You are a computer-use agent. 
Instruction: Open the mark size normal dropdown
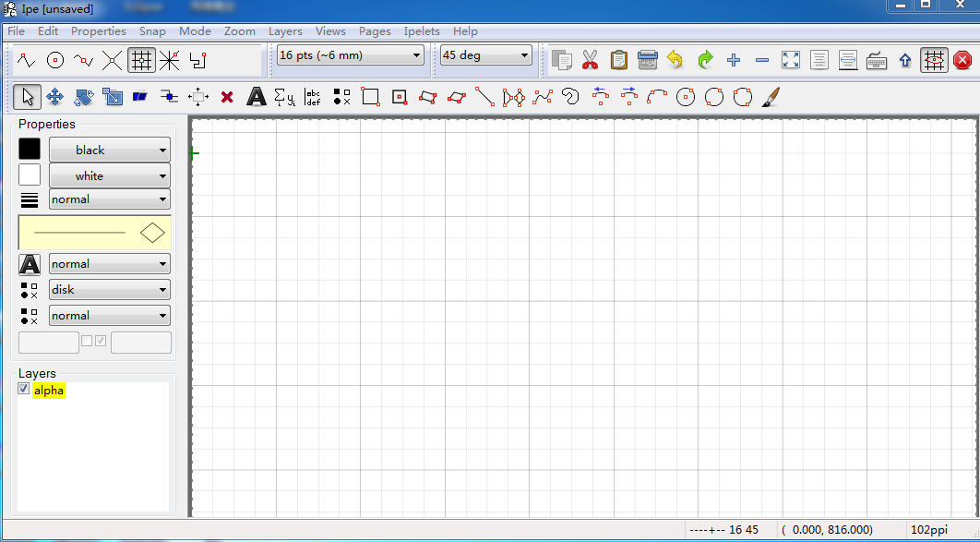pos(110,316)
